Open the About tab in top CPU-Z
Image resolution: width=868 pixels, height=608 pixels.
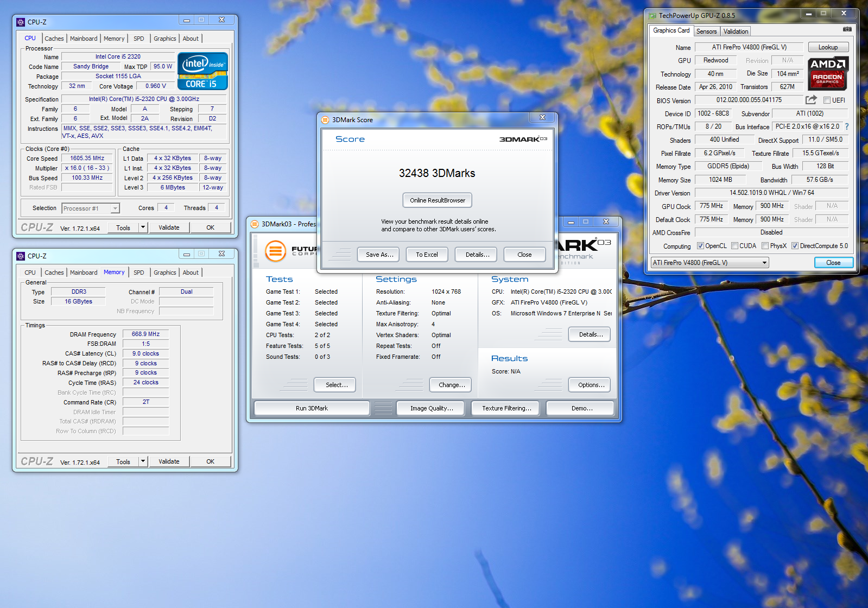point(191,39)
